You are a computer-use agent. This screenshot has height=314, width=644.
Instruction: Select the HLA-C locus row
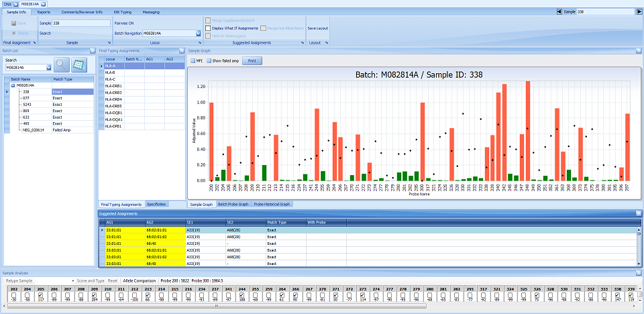point(142,79)
